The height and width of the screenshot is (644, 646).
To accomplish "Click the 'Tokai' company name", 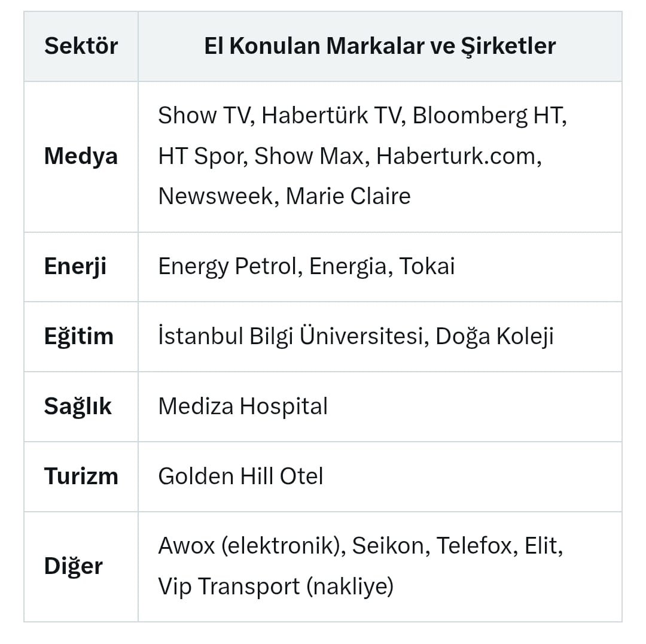I will coord(427,266).
